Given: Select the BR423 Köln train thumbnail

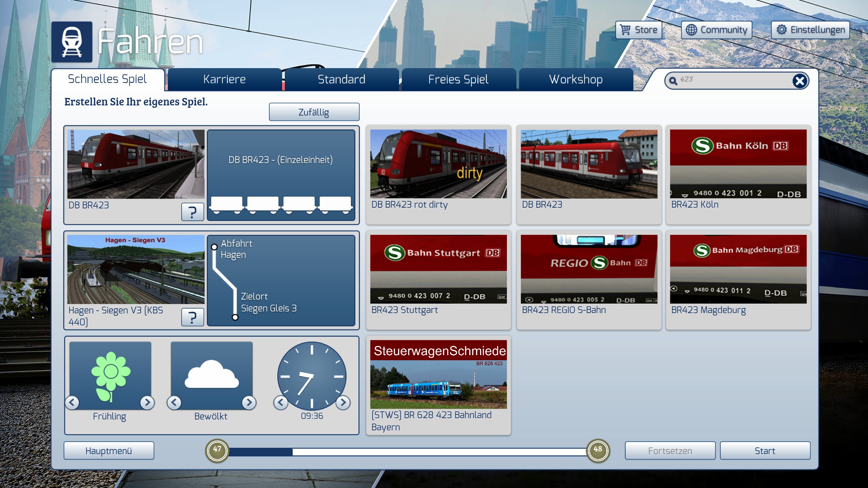Looking at the screenshot, I should (x=738, y=164).
